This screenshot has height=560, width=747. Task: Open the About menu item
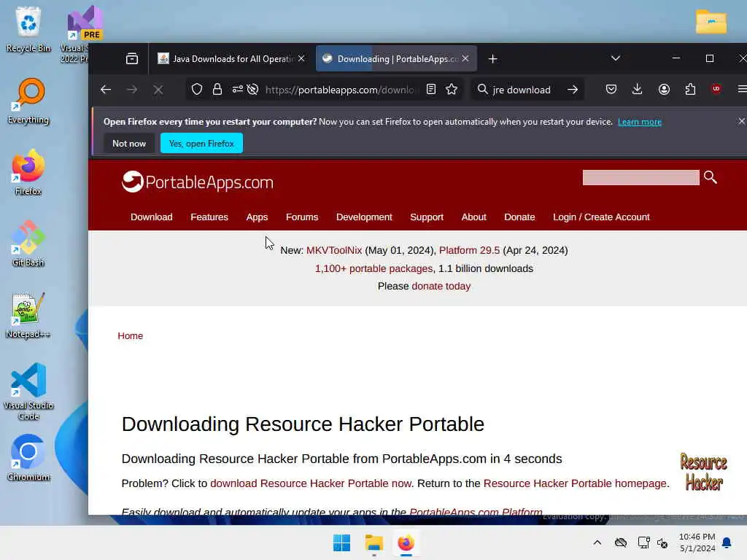[473, 217]
